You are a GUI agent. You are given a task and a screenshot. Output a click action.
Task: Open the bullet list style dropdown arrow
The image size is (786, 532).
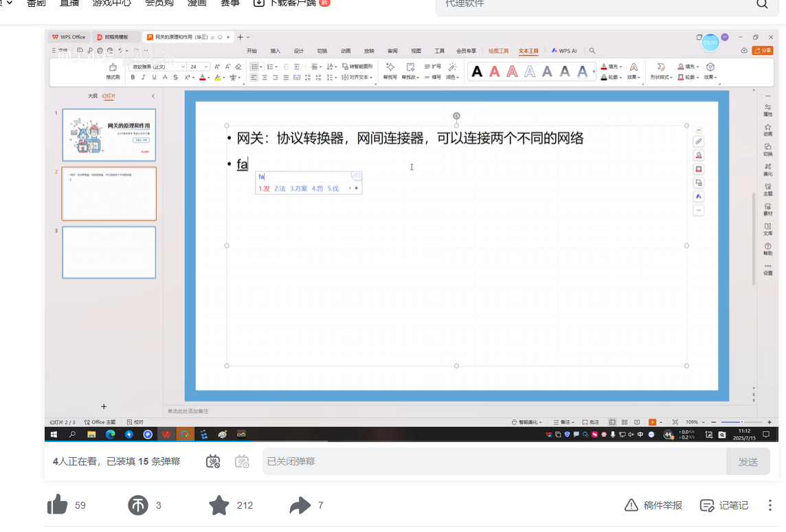click(x=261, y=67)
